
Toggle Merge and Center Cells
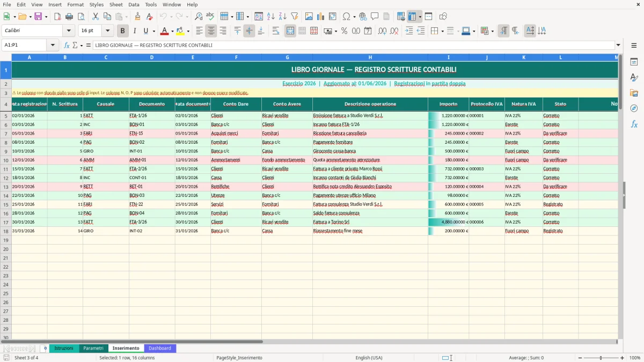290,31
